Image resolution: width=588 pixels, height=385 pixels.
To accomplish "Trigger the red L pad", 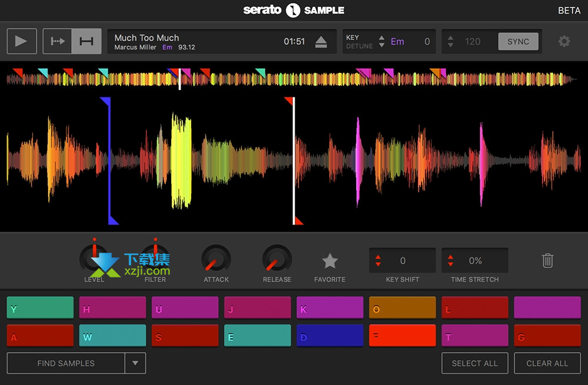I will [x=475, y=308].
